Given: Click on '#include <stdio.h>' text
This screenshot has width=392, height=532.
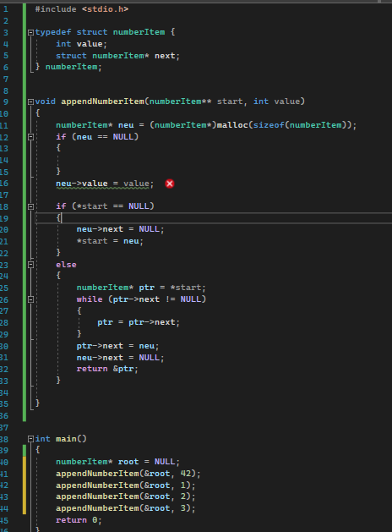Looking at the screenshot, I should click(82, 9).
